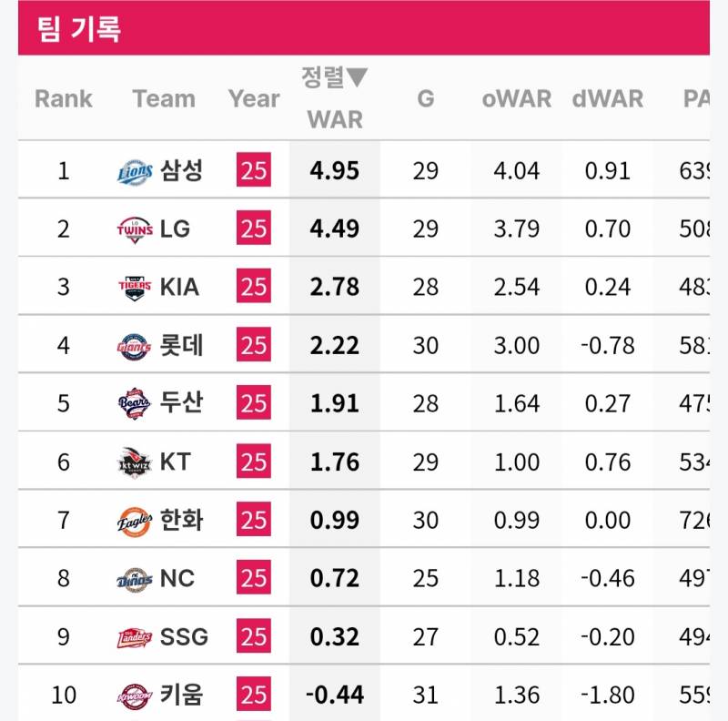Sort by the dWAR column header
This screenshot has width=728, height=721.
[x=608, y=99]
